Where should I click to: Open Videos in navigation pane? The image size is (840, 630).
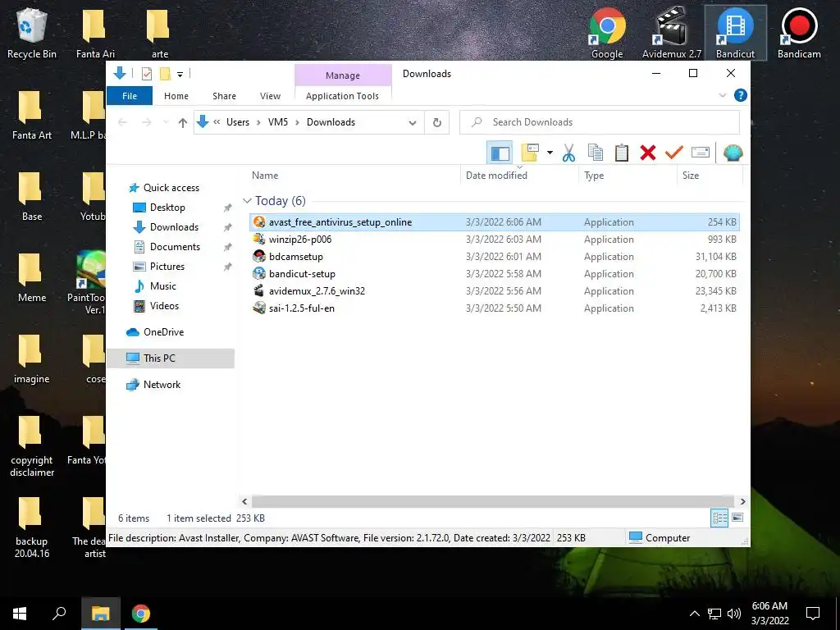click(x=164, y=306)
